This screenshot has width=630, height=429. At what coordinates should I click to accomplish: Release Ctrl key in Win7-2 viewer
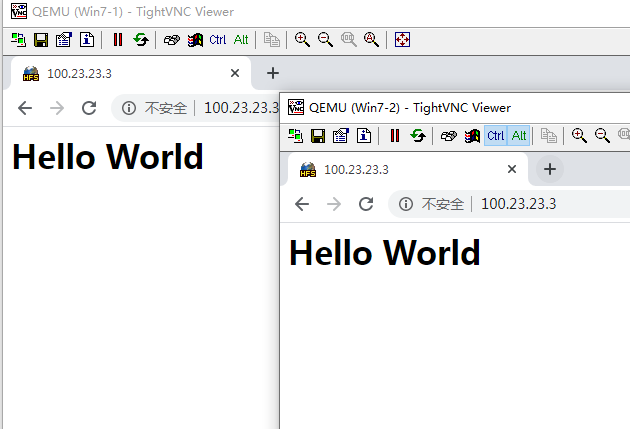[x=495, y=135]
